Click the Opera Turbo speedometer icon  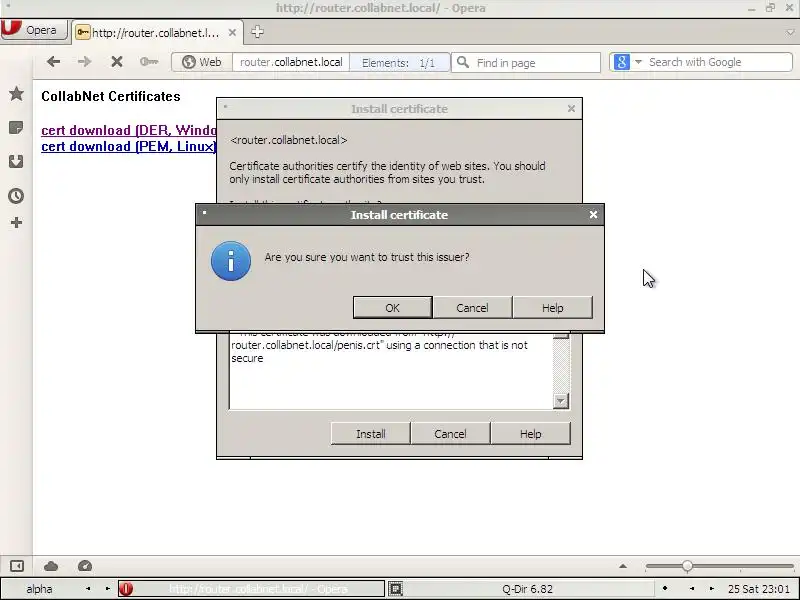(85, 566)
